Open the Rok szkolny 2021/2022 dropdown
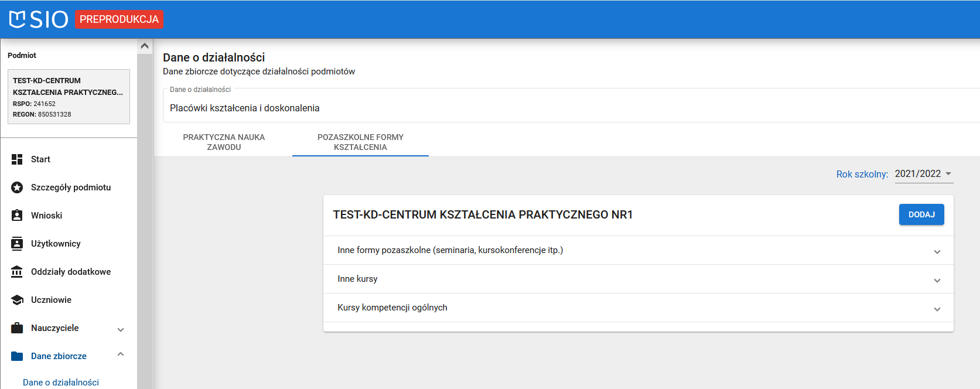The width and height of the screenshot is (980, 389). 923,174
